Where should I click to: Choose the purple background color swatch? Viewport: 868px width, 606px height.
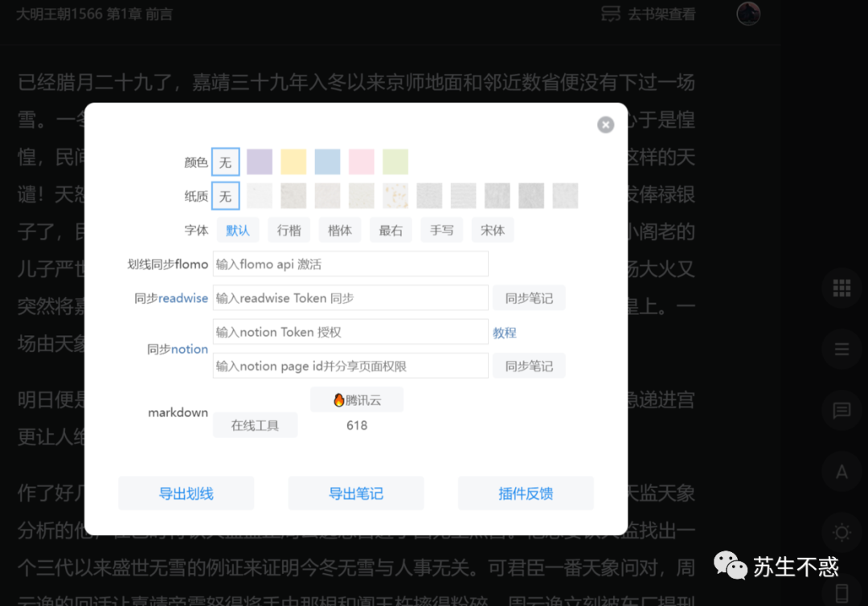coord(260,162)
